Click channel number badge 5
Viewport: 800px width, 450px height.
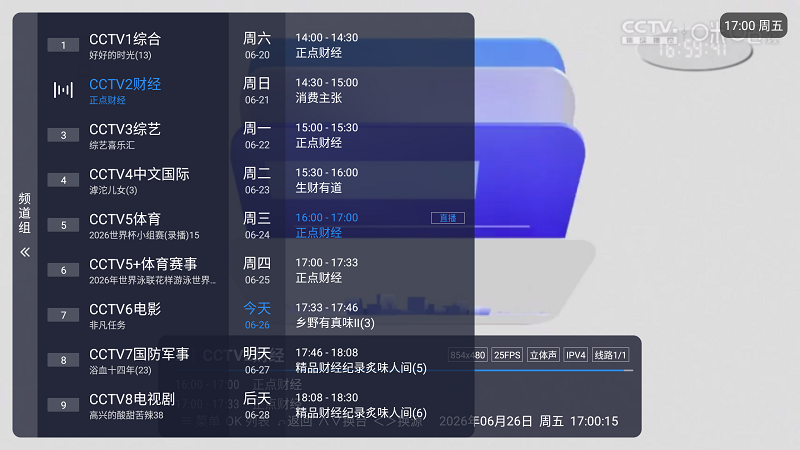click(63, 225)
